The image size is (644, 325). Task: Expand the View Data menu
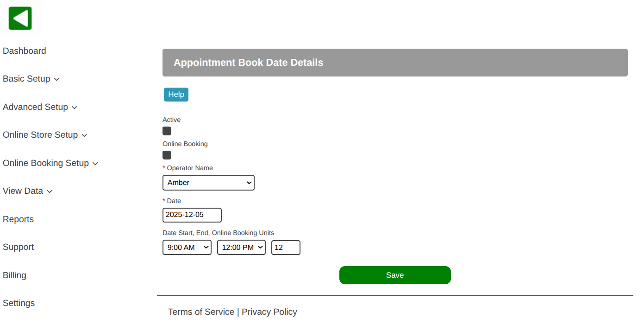coord(27,191)
